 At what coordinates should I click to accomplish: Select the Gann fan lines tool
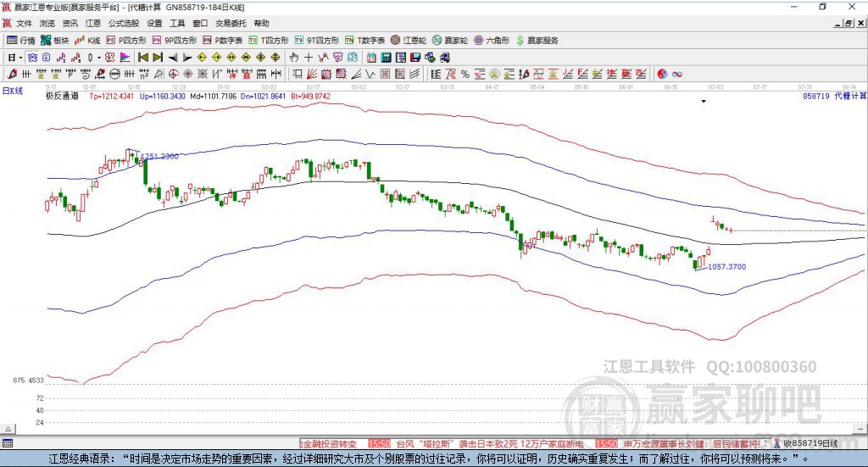point(312,74)
